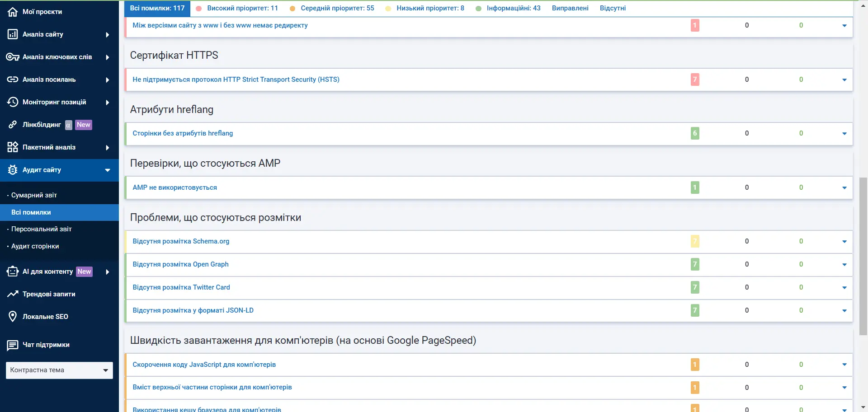The height and width of the screenshot is (412, 868).
Task: Click the Пакетний аналіз grid icon
Action: pos(13,147)
